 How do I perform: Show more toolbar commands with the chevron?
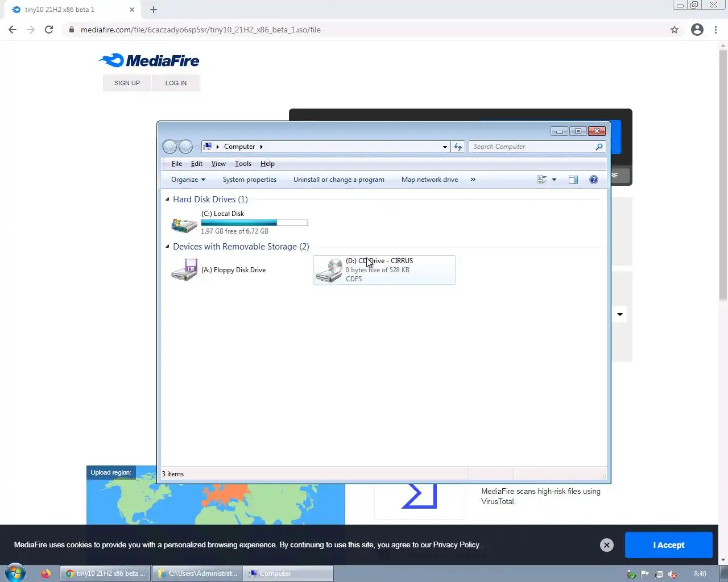tap(473, 180)
